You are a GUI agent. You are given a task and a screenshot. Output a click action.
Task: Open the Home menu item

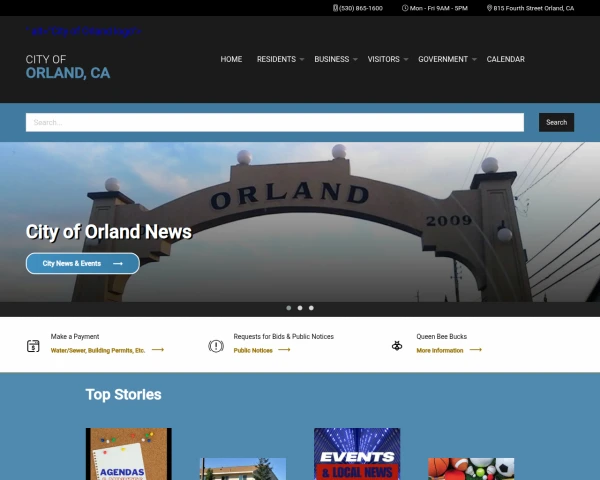point(231,59)
